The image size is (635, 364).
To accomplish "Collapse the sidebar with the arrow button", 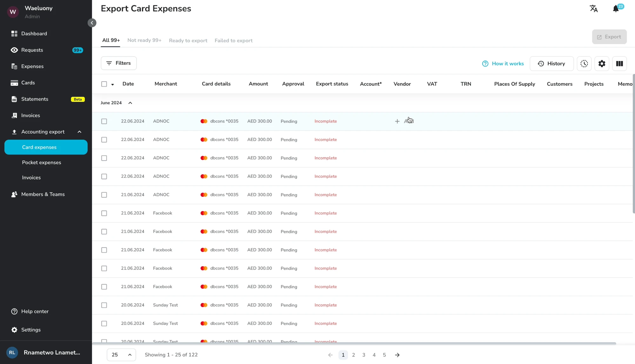I will (92, 23).
